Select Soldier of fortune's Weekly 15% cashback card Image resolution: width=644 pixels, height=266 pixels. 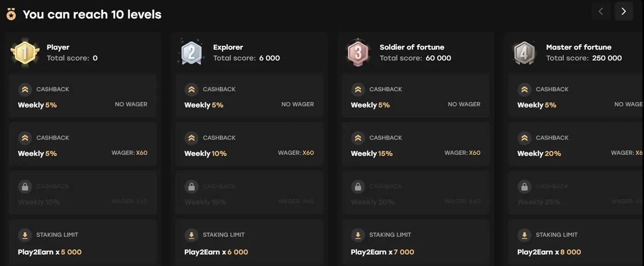coord(416,145)
